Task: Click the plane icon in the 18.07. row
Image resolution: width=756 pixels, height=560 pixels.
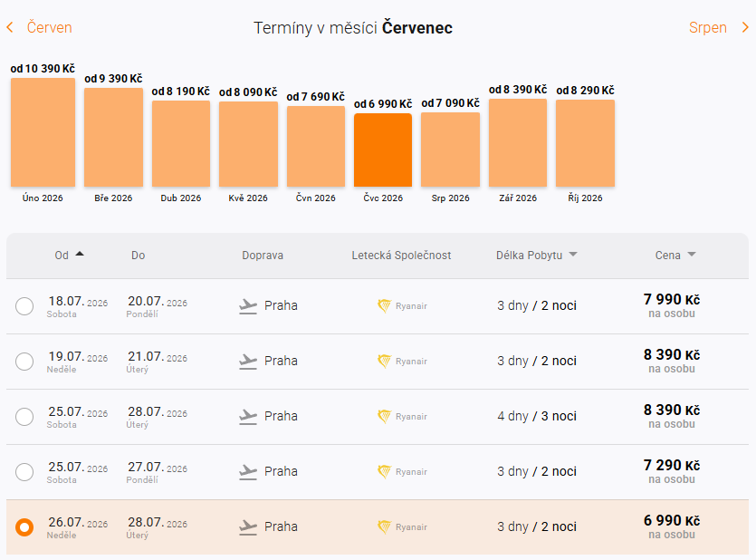Action: (248, 306)
